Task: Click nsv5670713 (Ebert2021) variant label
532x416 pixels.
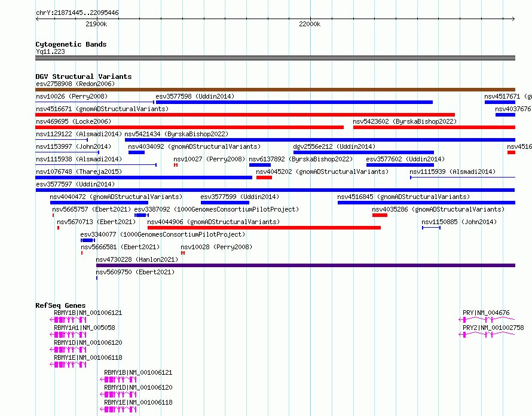Action: click(x=96, y=222)
